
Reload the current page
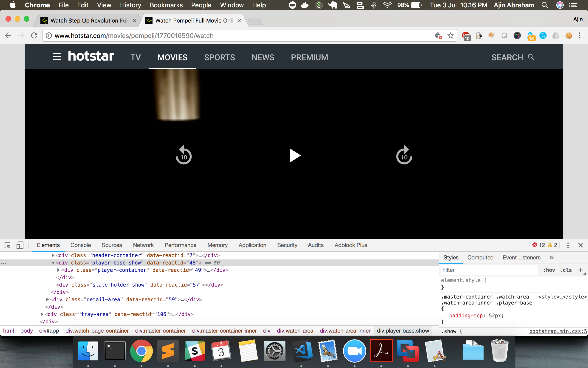pos(34,35)
